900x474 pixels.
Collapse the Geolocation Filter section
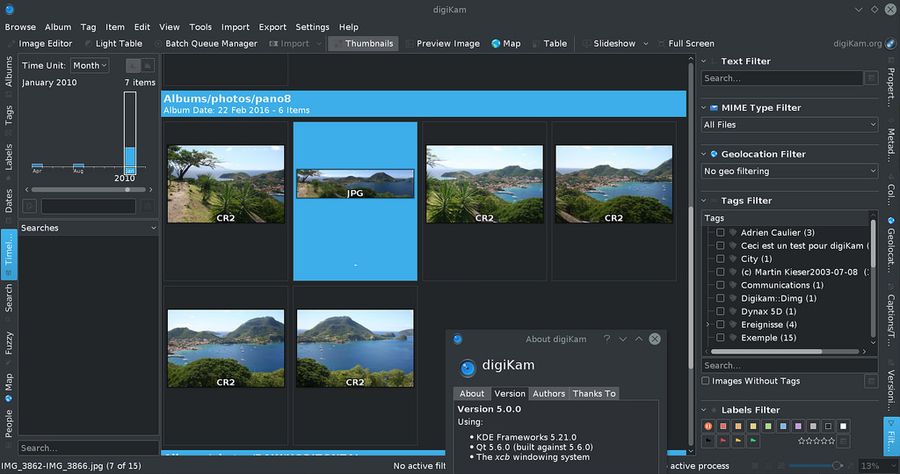tap(704, 154)
